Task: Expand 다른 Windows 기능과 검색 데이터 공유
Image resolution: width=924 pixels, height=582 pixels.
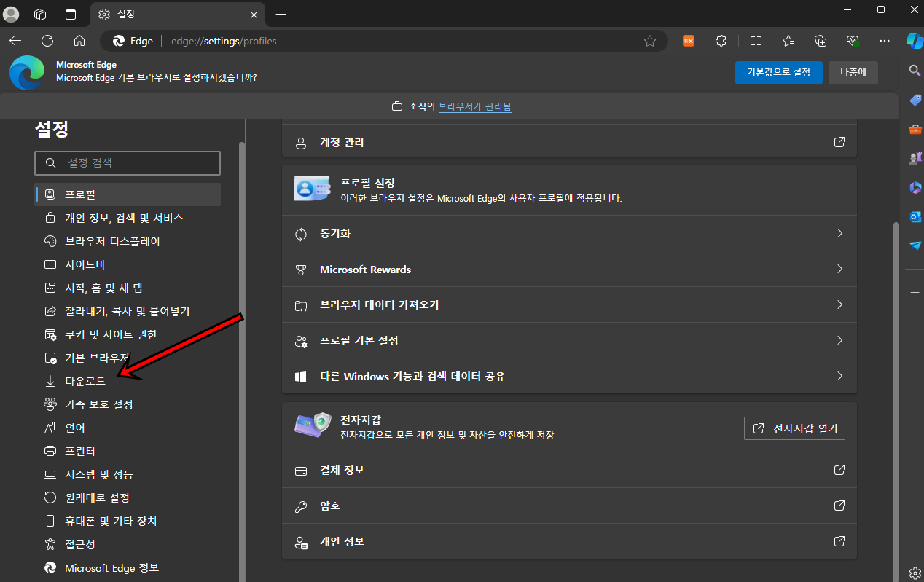Action: coord(569,377)
